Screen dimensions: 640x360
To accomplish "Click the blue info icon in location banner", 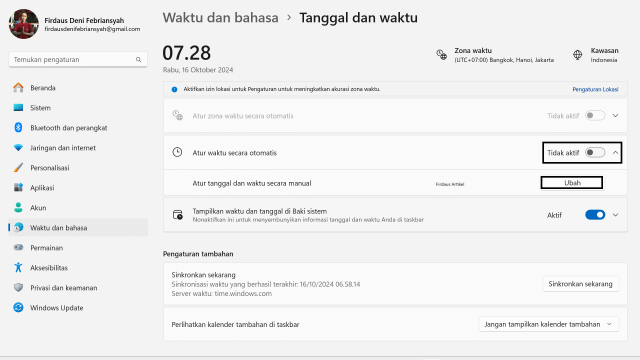I will point(174,89).
